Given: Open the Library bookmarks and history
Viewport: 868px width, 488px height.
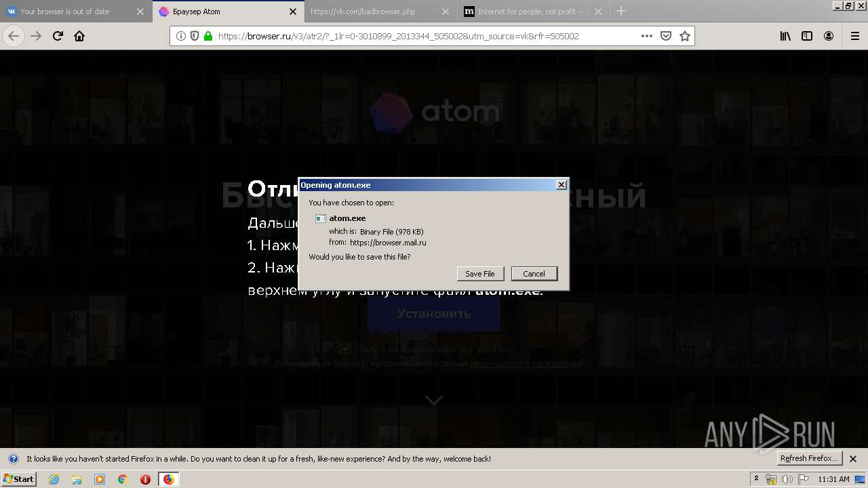Looking at the screenshot, I should tap(785, 36).
